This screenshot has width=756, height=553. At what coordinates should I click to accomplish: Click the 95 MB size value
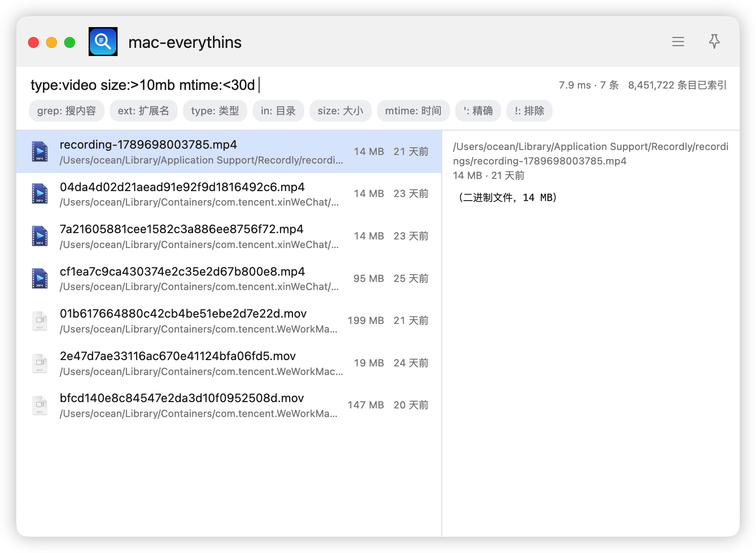tap(369, 279)
